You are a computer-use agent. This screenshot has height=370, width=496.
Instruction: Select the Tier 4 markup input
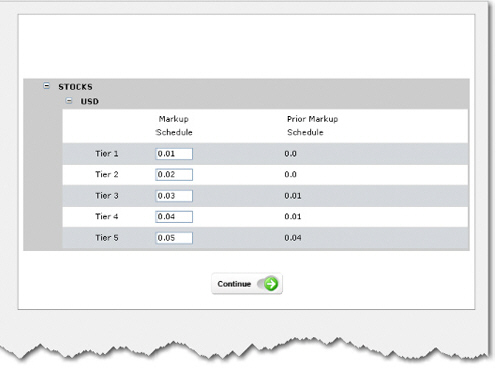point(174,217)
